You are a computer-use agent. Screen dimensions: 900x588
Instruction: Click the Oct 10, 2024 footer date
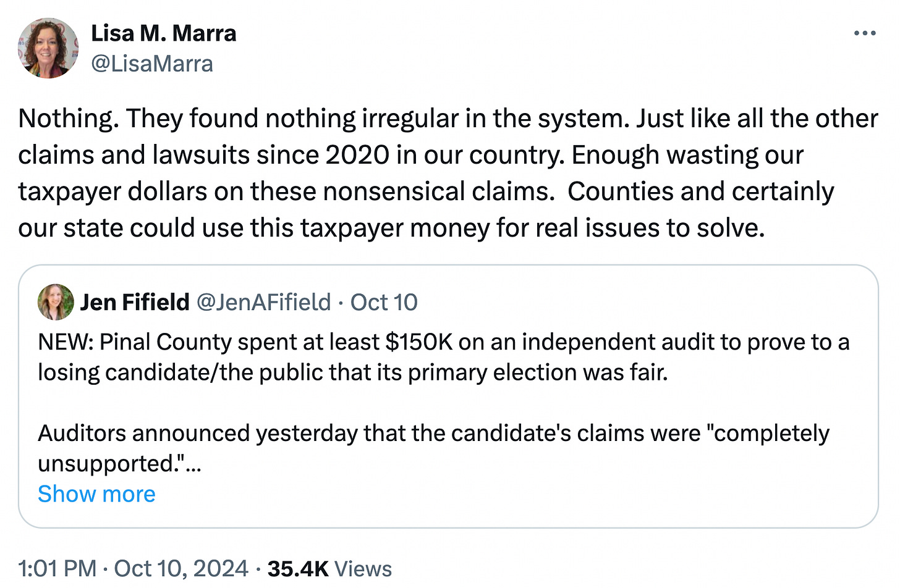[x=181, y=568]
